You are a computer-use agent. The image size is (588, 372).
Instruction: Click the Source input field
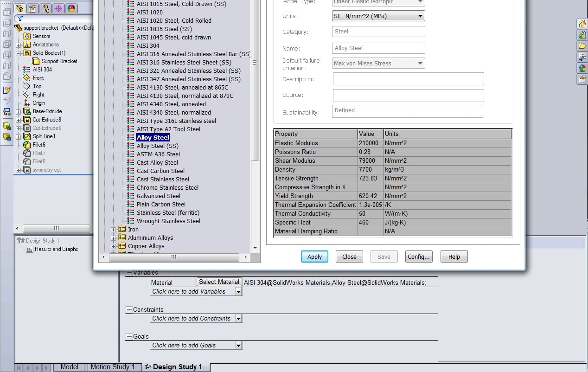click(x=409, y=96)
